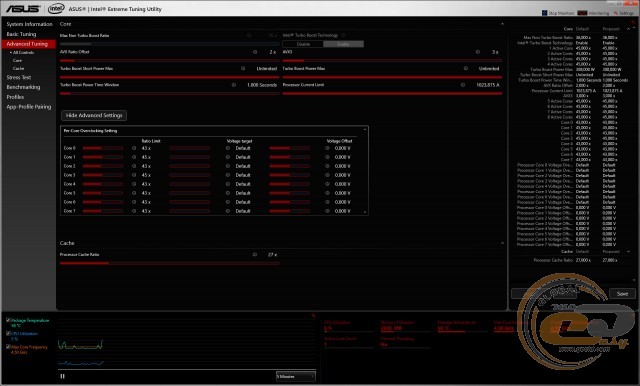Collapse Core list in the proposed settings panel
Image resolution: width=640 pixels, height=386 pixels.
[628, 29]
